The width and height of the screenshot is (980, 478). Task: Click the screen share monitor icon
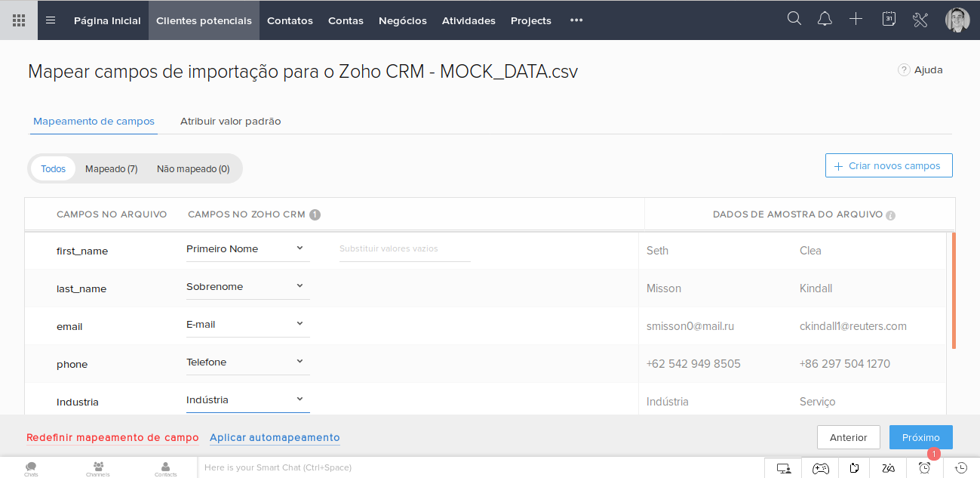tap(784, 468)
